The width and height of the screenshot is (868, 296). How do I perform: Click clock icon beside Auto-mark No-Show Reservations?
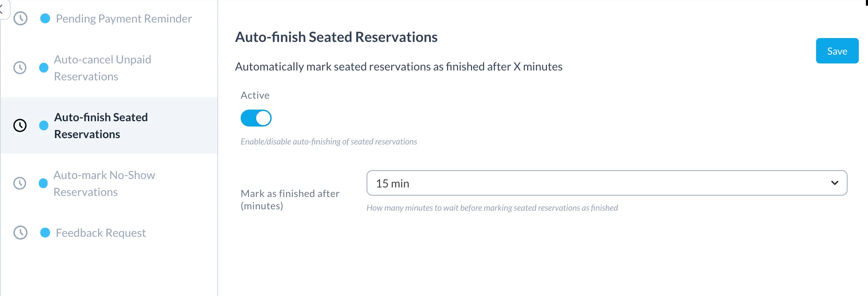tap(20, 183)
